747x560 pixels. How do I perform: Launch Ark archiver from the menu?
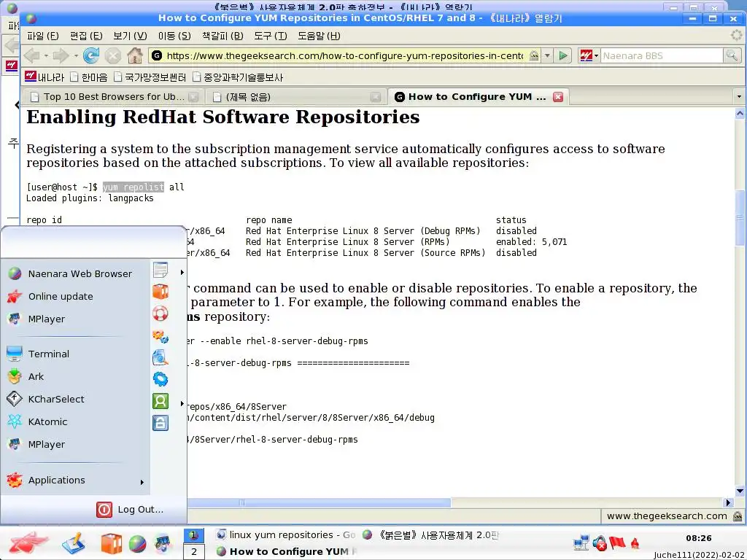(75, 377)
